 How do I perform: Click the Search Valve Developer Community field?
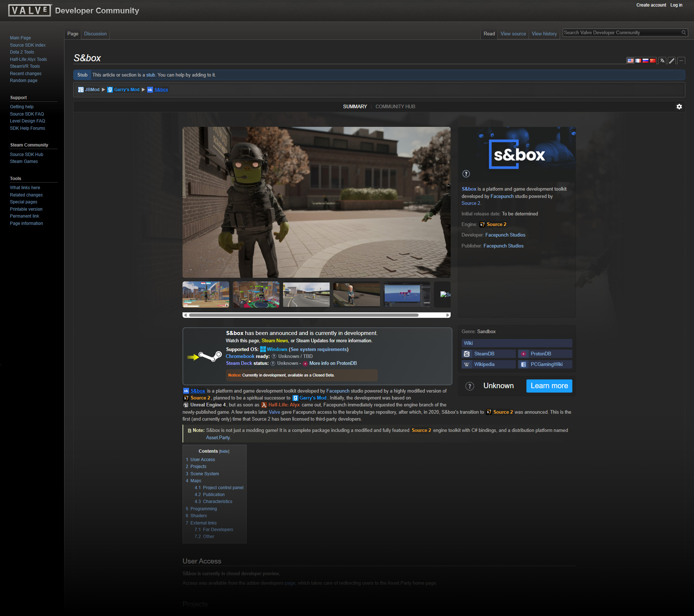(x=621, y=33)
